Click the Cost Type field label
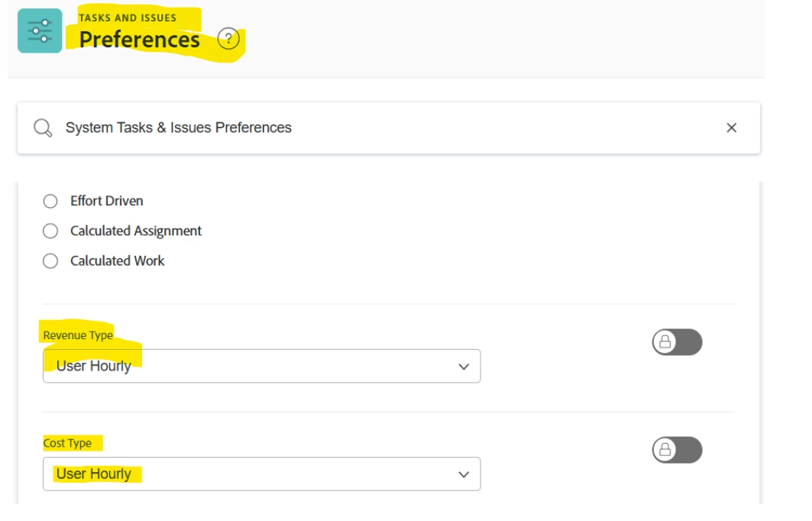The height and width of the screenshot is (521, 812). (67, 443)
